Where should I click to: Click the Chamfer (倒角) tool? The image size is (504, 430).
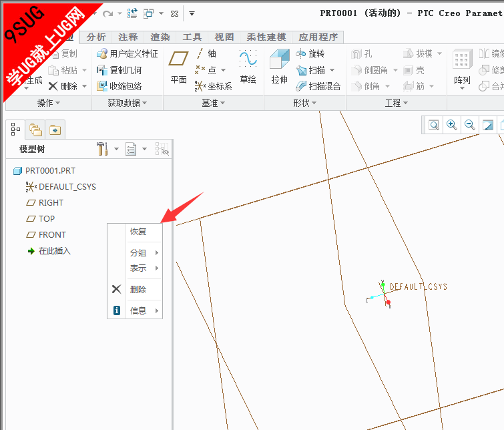(365, 86)
